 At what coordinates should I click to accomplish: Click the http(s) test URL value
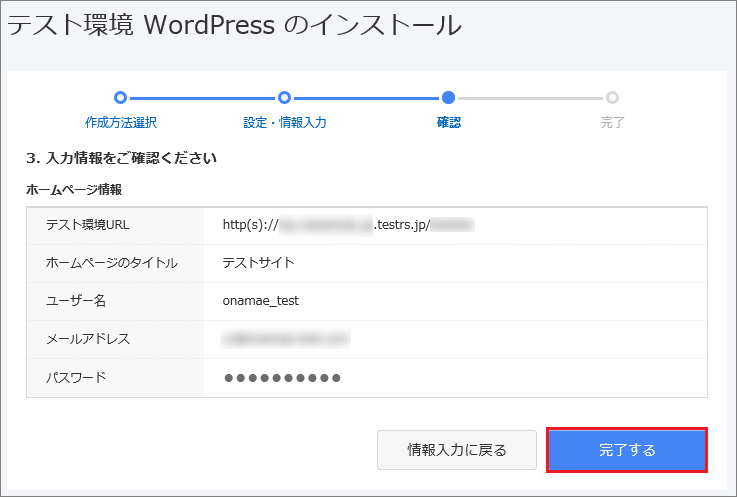[348, 225]
